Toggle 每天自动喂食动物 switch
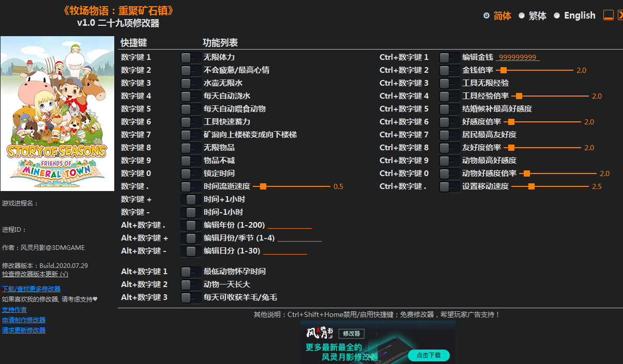Image resolution: width=623 pixels, height=364 pixels. pos(191,109)
